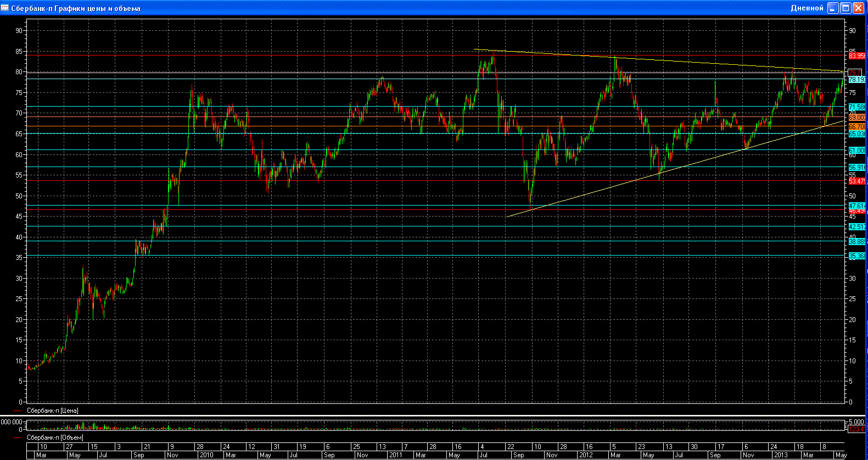Select the cyan 61.00 level tag
Image resolution: width=868 pixels, height=460 pixels.
[856, 151]
